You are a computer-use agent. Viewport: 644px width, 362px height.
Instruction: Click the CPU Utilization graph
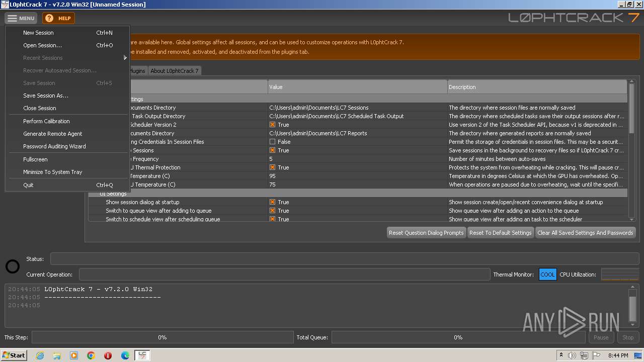[620, 275]
